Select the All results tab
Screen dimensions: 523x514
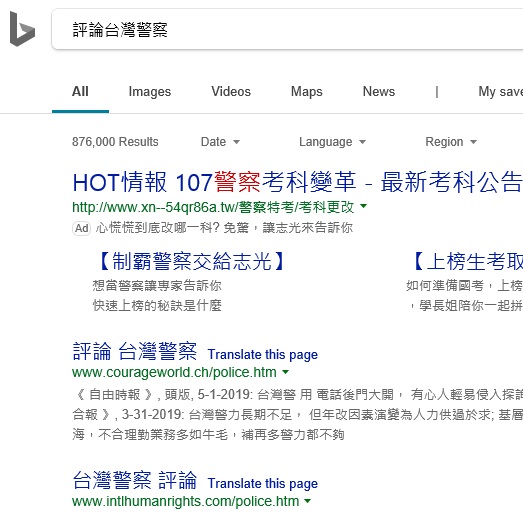click(80, 91)
